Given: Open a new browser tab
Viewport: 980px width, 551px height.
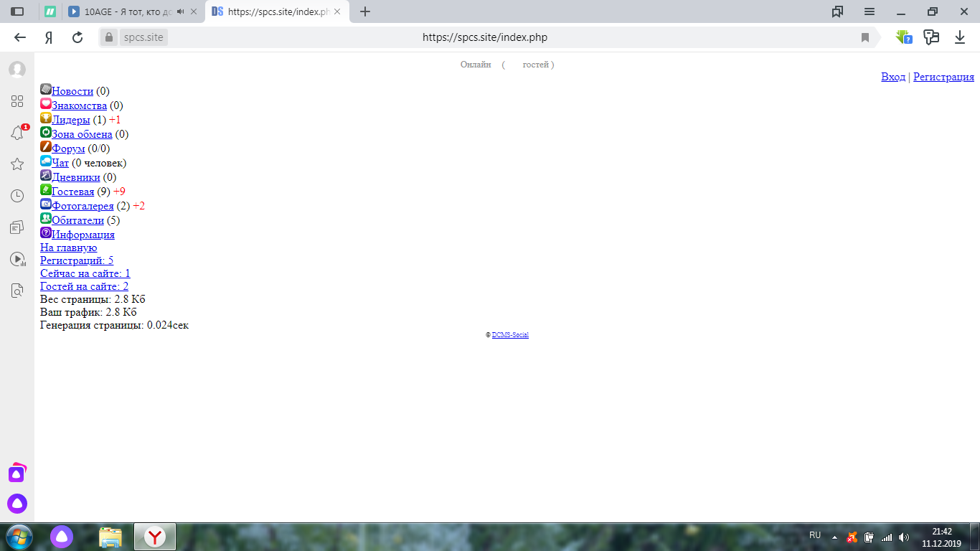Looking at the screenshot, I should 365,11.
